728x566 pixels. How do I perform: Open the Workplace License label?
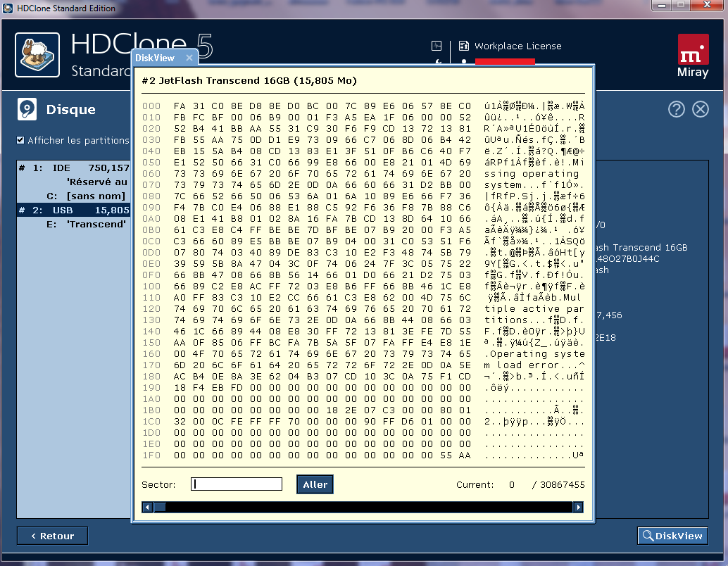click(x=517, y=46)
